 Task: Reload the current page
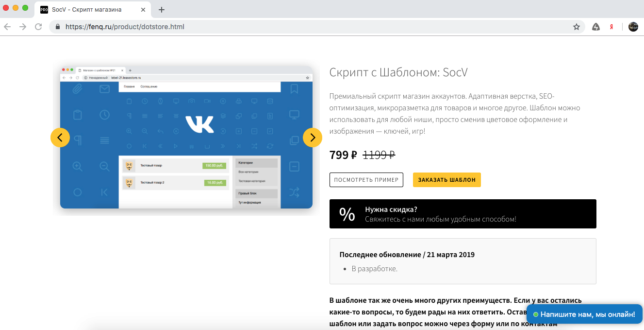pyautogui.click(x=38, y=27)
